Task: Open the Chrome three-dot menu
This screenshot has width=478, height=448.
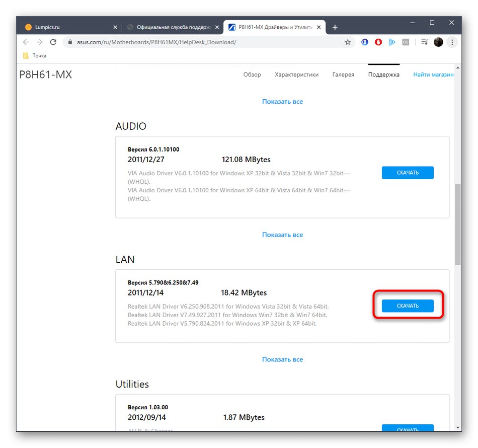Action: (452, 42)
